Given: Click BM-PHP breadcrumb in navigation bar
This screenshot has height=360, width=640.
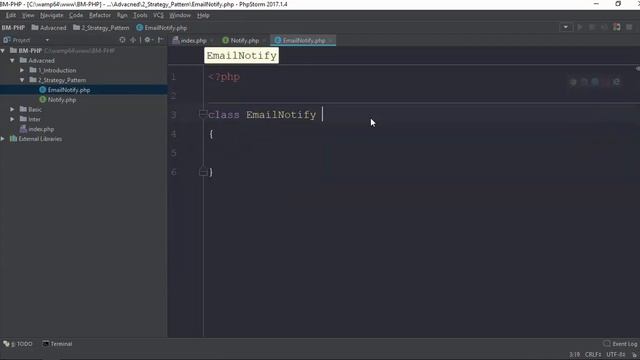Looking at the screenshot, I should (13, 28).
